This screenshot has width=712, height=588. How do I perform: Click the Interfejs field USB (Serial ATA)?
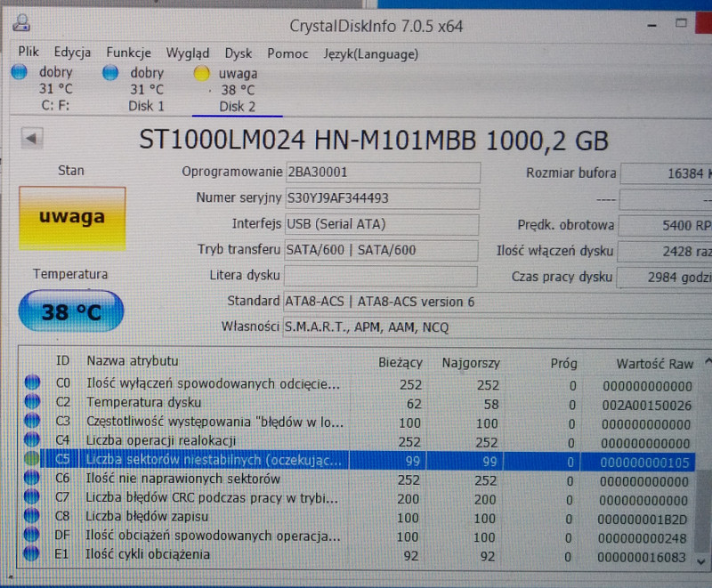382,224
